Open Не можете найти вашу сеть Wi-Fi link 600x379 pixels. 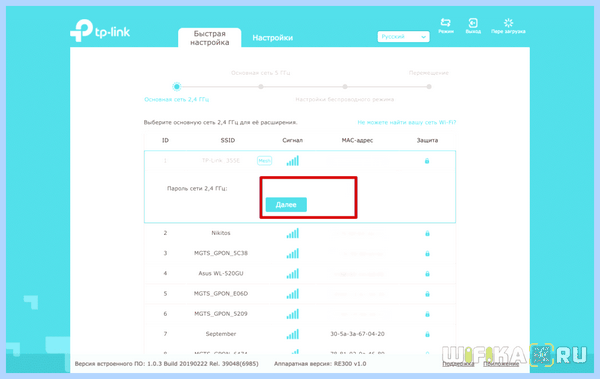click(406, 123)
